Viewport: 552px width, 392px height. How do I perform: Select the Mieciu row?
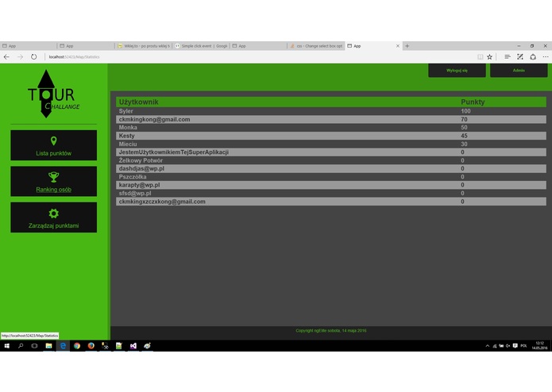pos(331,144)
